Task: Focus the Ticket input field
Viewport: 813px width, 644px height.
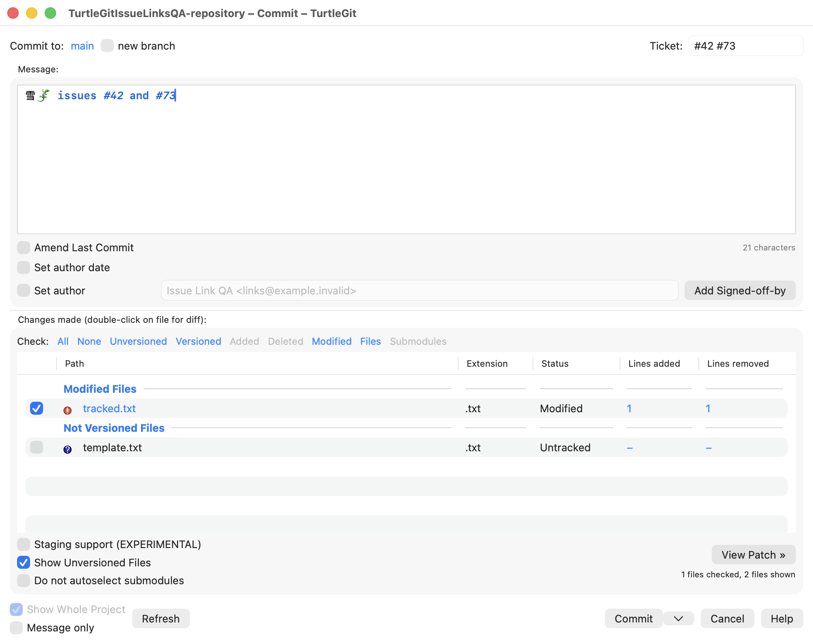Action: [746, 46]
